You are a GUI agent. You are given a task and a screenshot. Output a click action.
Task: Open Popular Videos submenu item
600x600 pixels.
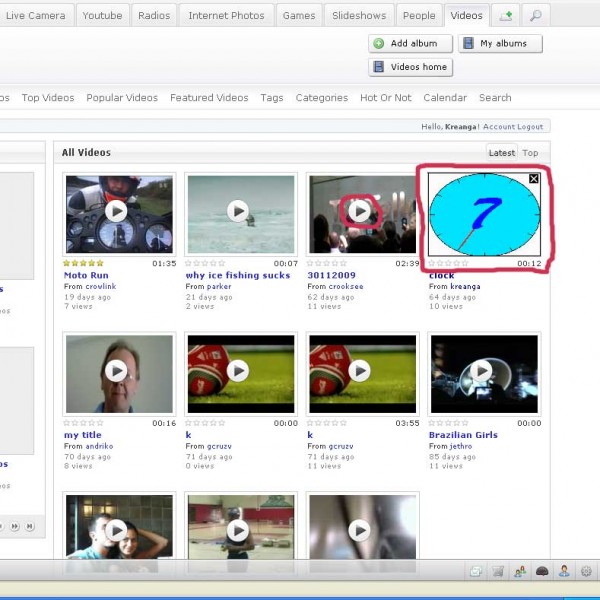click(x=122, y=98)
